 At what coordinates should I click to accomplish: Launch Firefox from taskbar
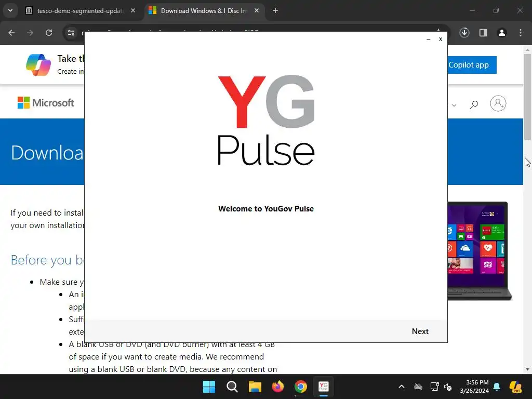point(278,387)
